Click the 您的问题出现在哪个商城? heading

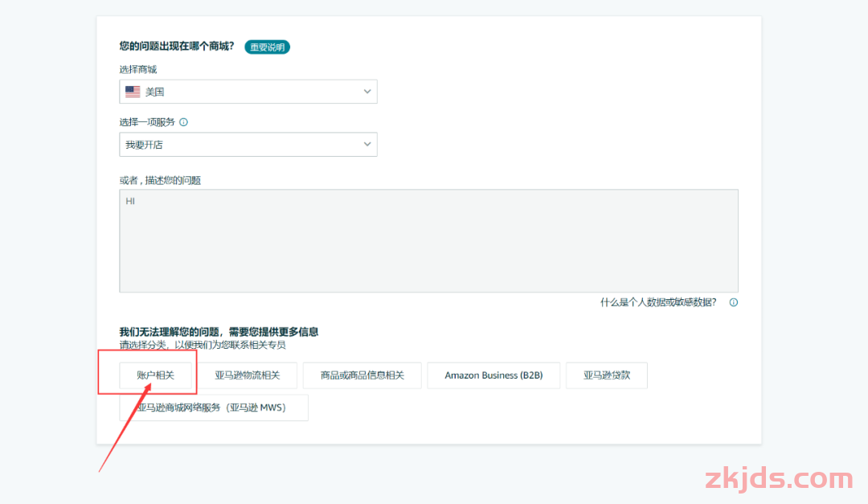click(177, 46)
